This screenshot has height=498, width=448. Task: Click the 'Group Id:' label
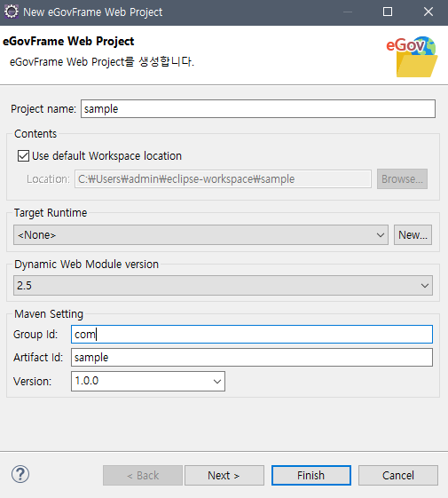(35, 335)
